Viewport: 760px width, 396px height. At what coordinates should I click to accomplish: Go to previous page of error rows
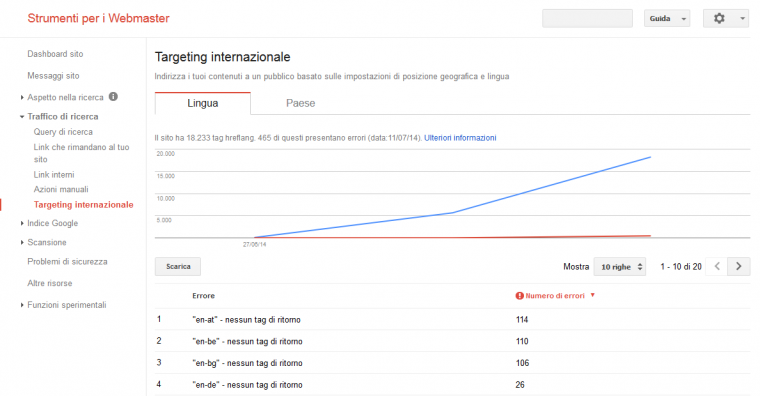[x=717, y=266]
